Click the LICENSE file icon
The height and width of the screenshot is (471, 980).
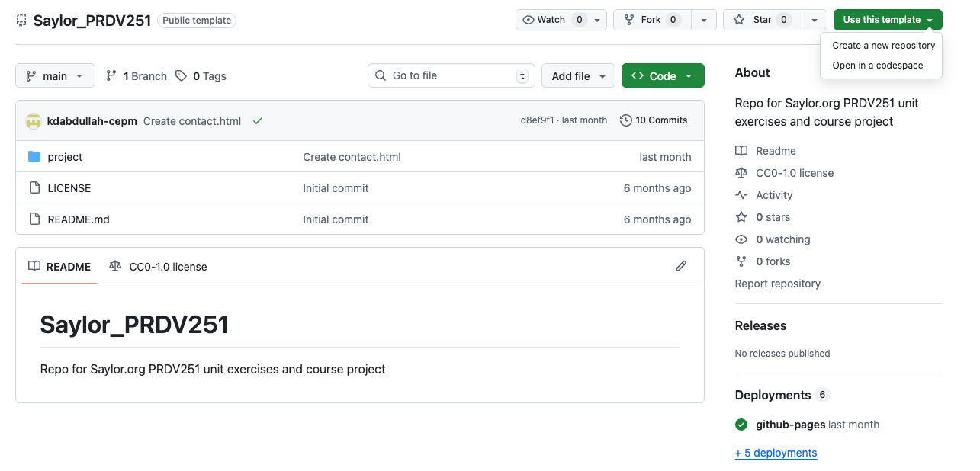[34, 188]
